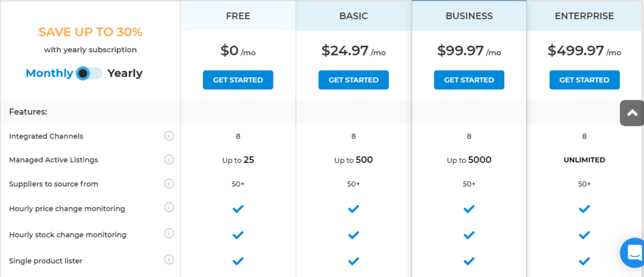Click Get Started for the Business plan
Screen dimensions: 644x277
(x=469, y=80)
